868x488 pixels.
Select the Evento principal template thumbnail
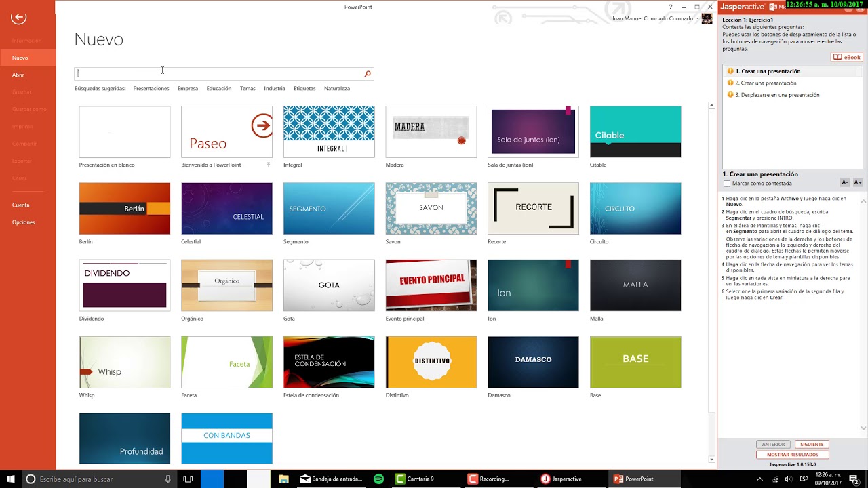(431, 285)
